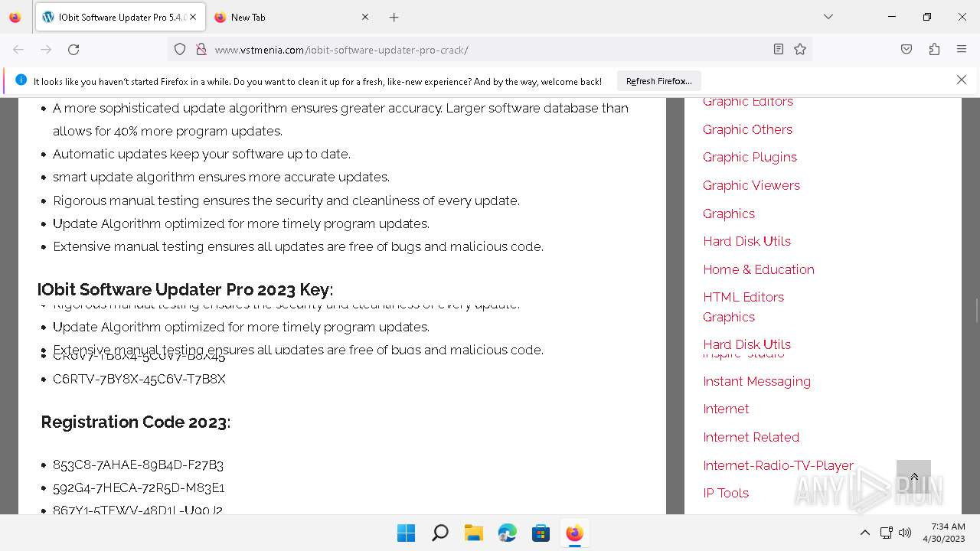
Task: Bookmark this page with star icon
Action: [x=800, y=49]
